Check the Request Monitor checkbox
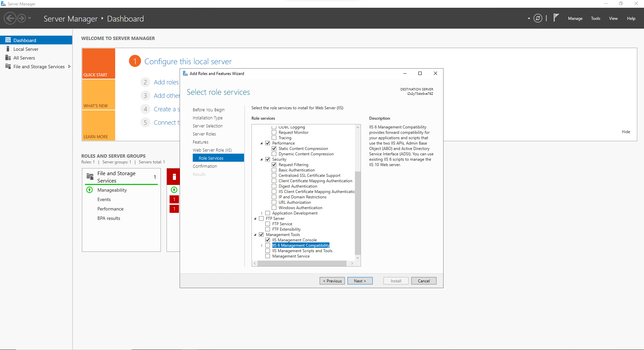644x350 pixels. tap(274, 132)
